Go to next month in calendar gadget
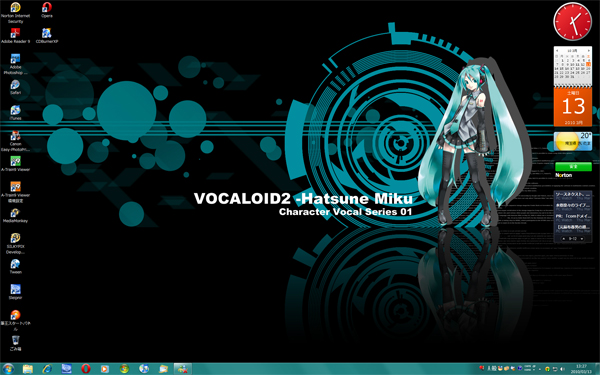 click(589, 51)
